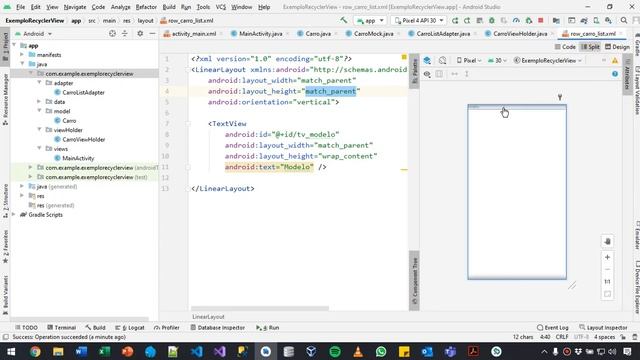Click the Windows Start button

click(x=11, y=351)
